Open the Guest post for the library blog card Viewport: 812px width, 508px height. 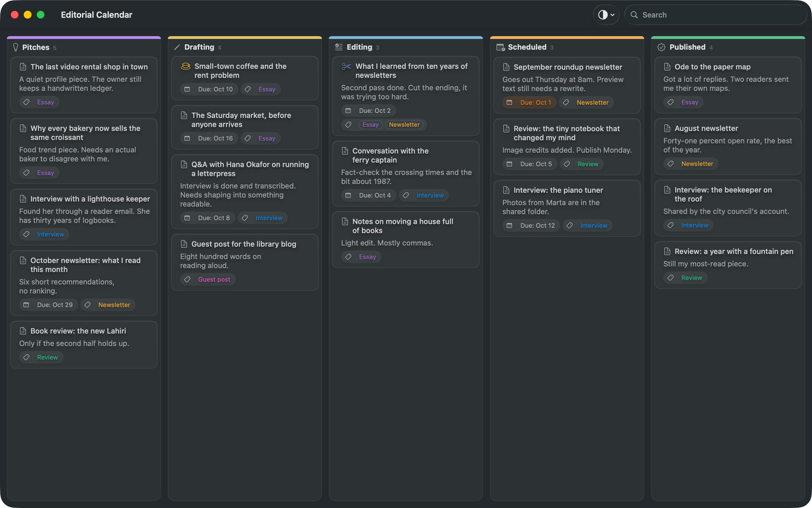(245, 262)
